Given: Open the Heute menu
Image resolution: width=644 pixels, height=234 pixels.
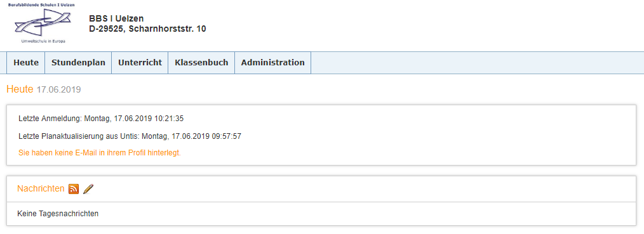Looking at the screenshot, I should tap(26, 63).
